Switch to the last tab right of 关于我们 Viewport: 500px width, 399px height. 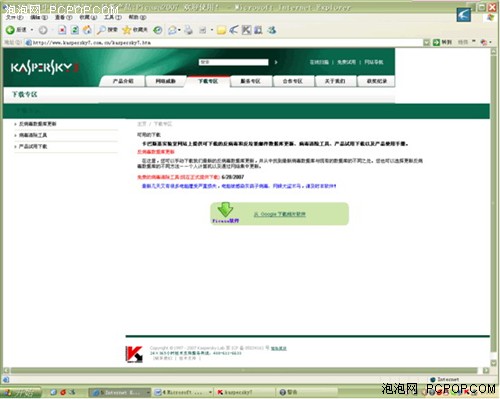377,81
